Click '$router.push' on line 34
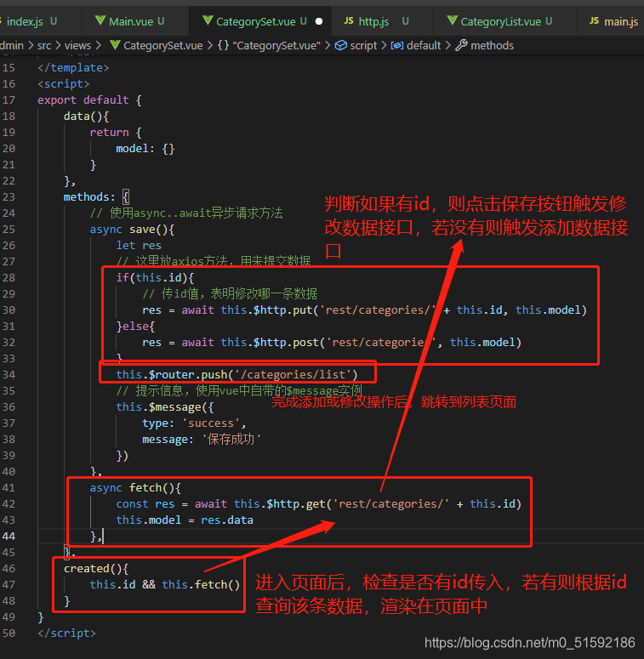 coord(187,375)
